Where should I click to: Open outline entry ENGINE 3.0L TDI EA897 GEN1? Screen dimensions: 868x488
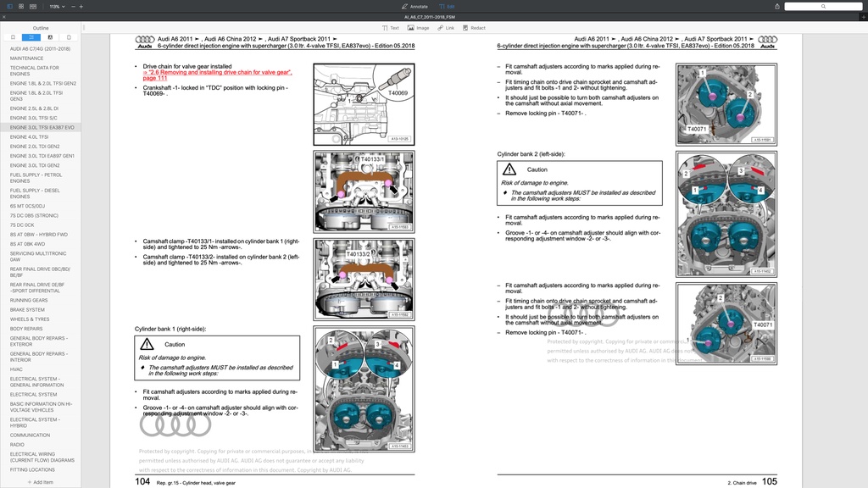[x=42, y=156]
